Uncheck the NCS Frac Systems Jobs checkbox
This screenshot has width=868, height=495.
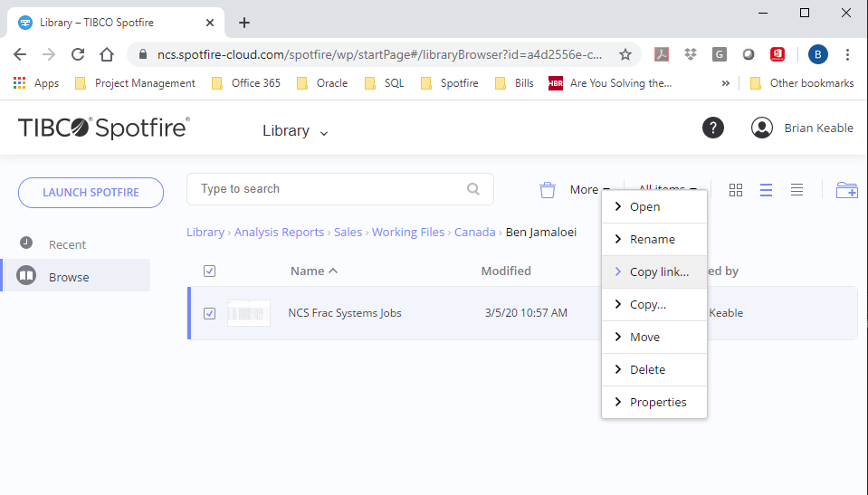(x=210, y=313)
